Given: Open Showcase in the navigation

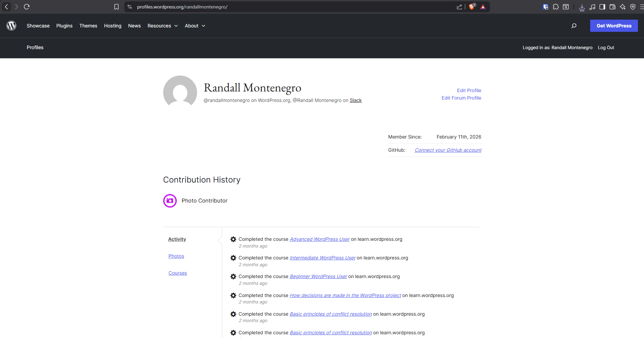Looking at the screenshot, I should [38, 26].
